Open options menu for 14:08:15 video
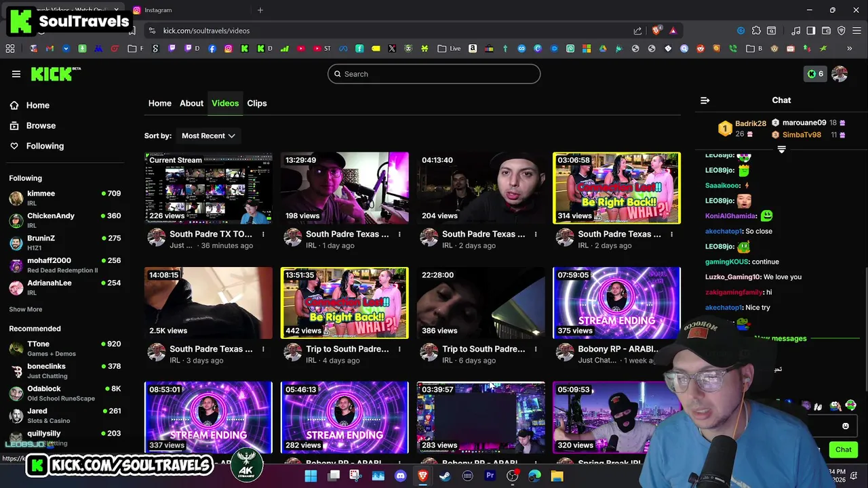Viewport: 868px width, 488px height. pos(263,350)
